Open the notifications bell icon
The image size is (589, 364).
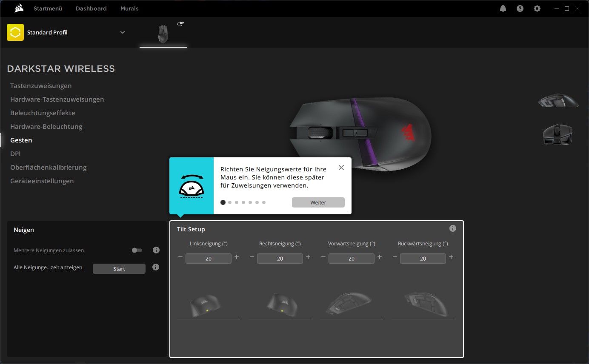tap(503, 9)
